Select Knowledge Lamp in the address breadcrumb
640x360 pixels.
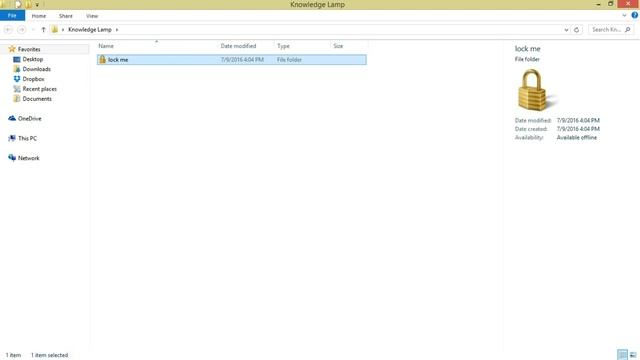pyautogui.click(x=90, y=30)
